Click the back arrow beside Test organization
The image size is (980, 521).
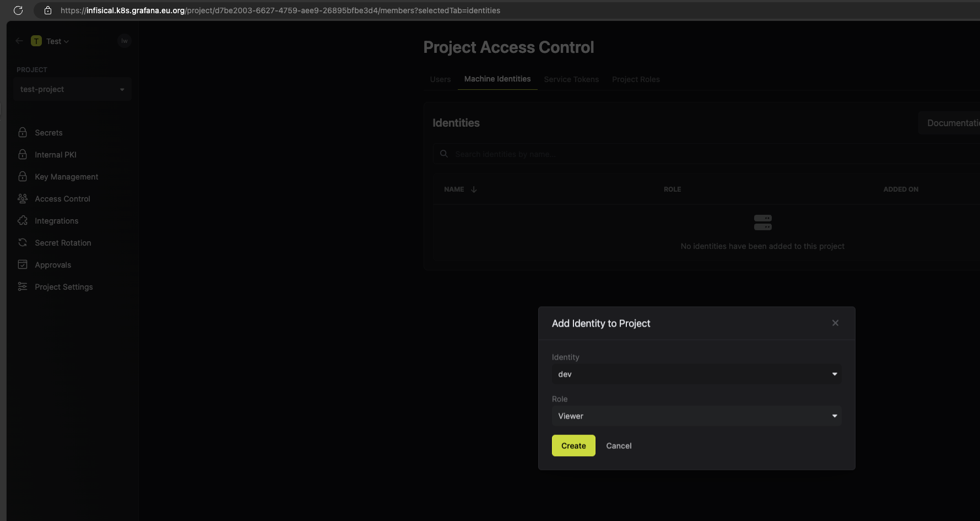click(x=19, y=41)
